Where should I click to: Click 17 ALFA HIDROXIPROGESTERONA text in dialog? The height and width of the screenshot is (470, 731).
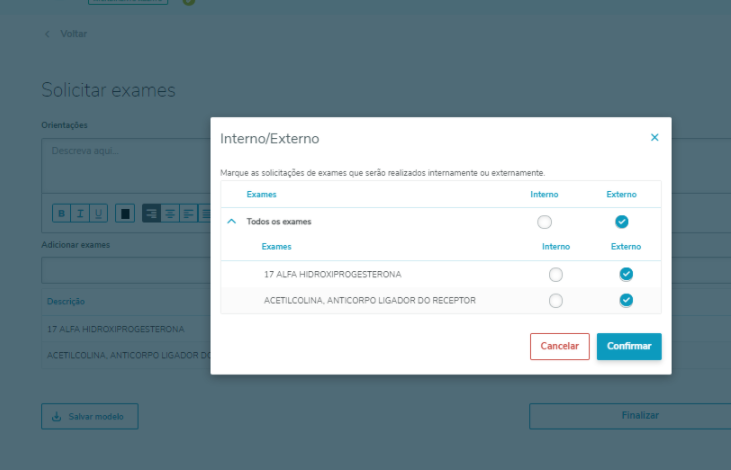coord(332,275)
